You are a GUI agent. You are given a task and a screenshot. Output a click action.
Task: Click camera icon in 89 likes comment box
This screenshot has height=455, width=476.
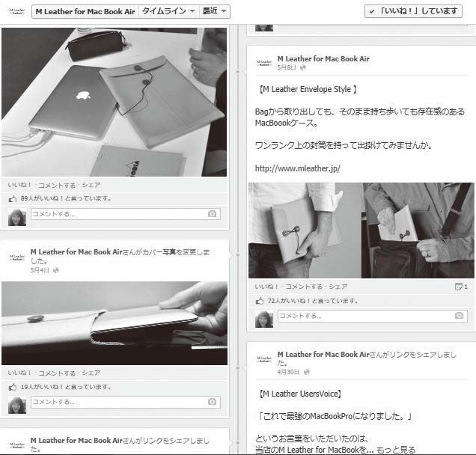tap(213, 214)
